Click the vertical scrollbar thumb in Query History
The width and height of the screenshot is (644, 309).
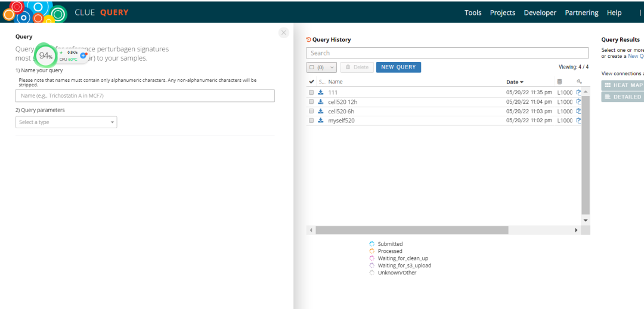586,155
